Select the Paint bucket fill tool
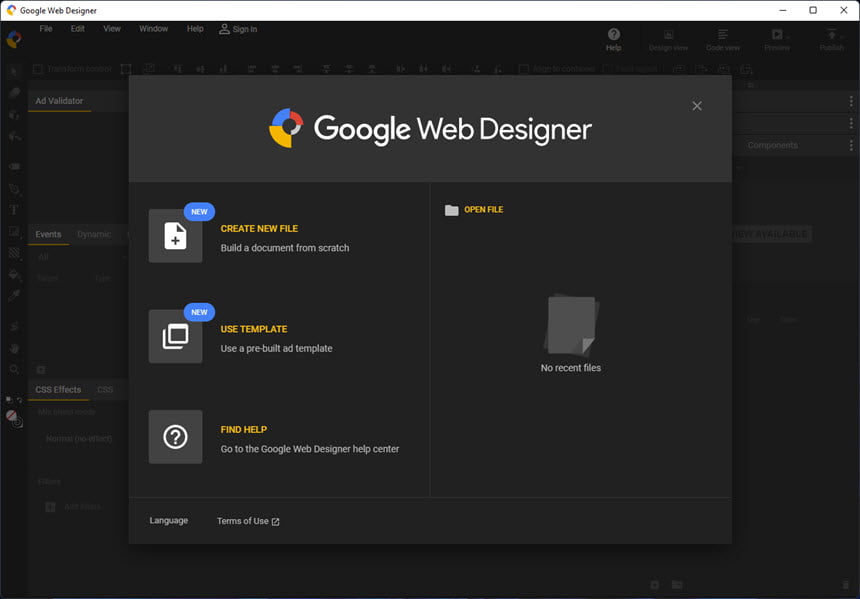This screenshot has height=599, width=860. click(14, 274)
